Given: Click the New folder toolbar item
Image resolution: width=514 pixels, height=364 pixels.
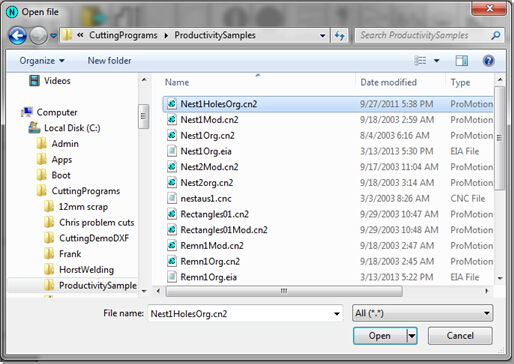Looking at the screenshot, I should [109, 61].
